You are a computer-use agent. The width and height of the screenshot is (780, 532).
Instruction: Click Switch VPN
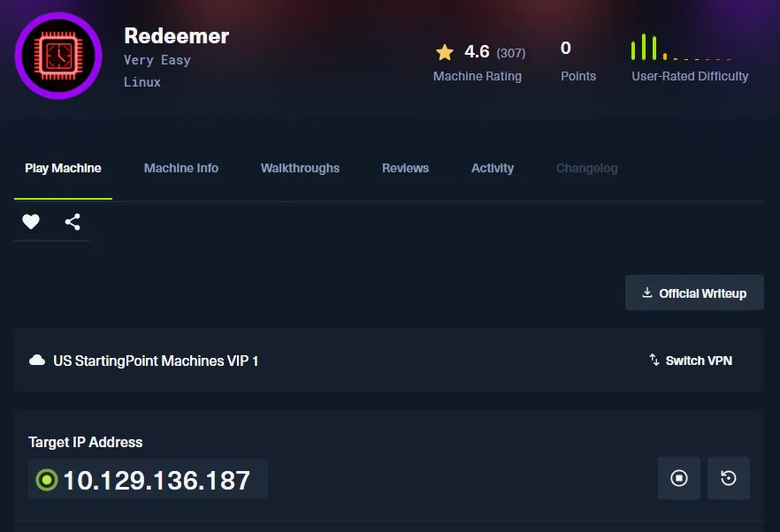pos(691,361)
